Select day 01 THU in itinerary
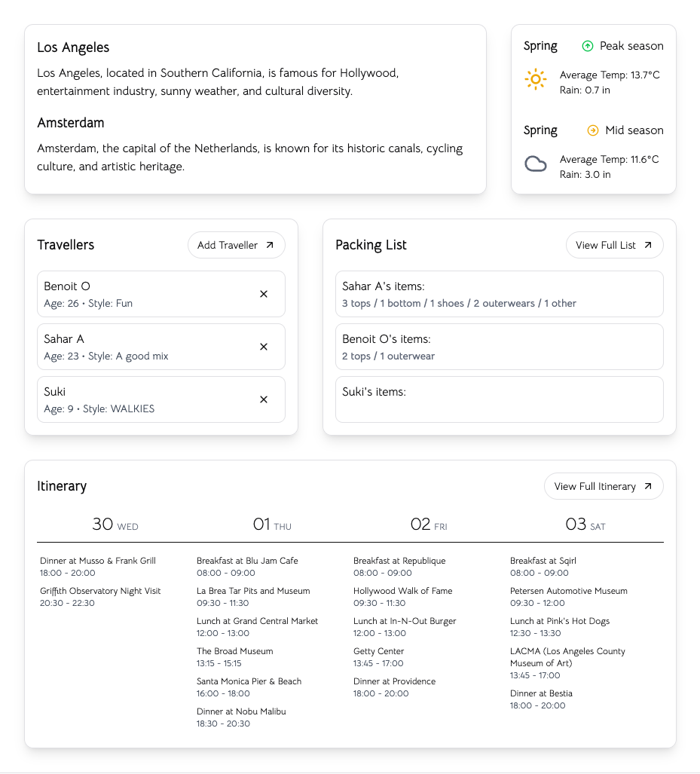 (272, 525)
